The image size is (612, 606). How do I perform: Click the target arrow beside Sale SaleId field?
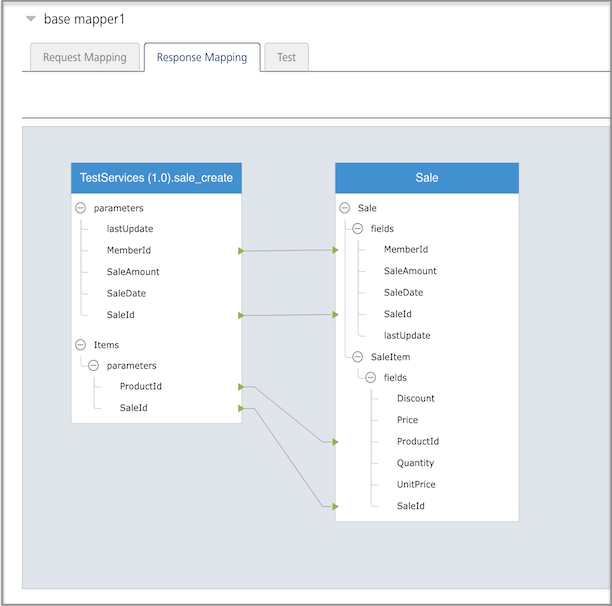[x=337, y=315]
